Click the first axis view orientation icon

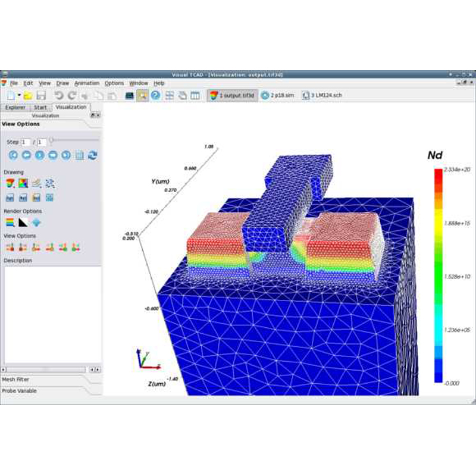click(10, 247)
